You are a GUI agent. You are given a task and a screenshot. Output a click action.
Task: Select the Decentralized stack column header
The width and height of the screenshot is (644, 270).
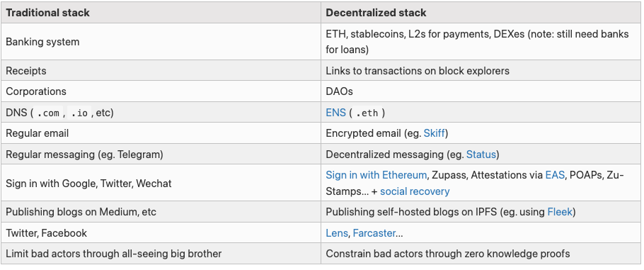coord(481,13)
